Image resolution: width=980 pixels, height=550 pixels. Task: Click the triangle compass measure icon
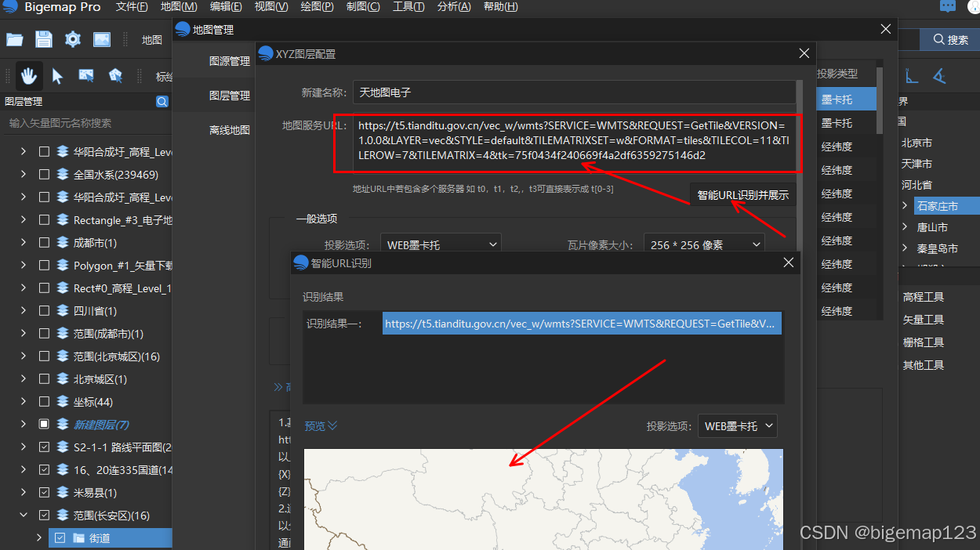[938, 76]
